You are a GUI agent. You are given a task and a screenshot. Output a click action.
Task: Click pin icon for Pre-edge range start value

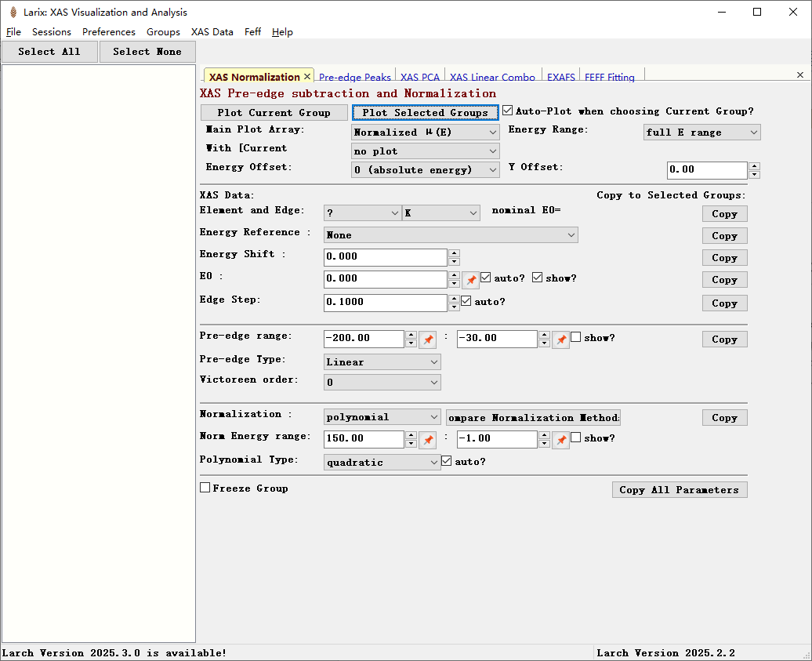click(427, 339)
